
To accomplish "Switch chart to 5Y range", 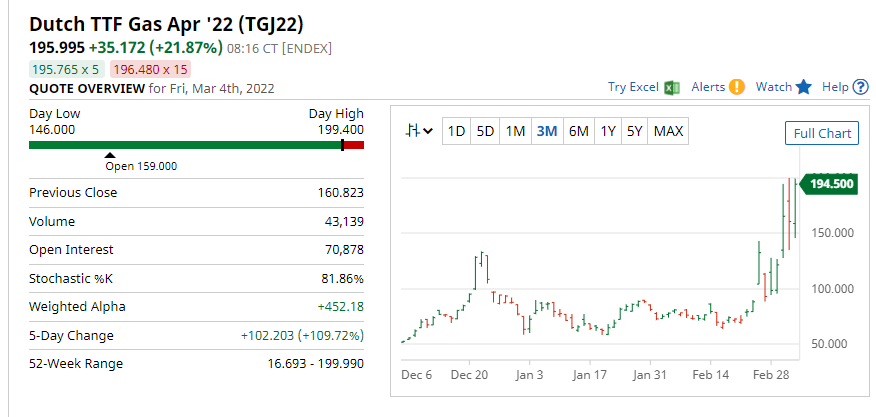I will (x=635, y=131).
